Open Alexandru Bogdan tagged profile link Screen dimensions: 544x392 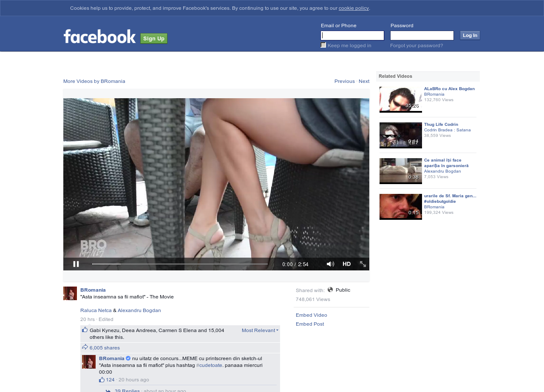[139, 310]
